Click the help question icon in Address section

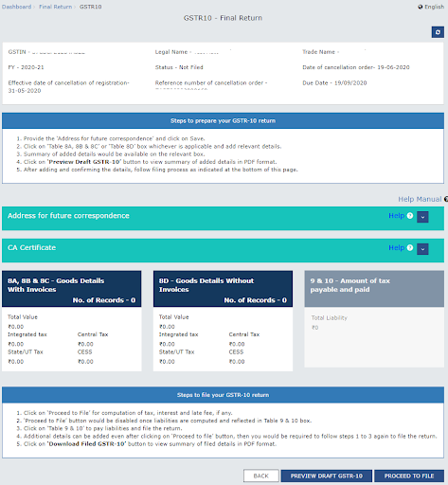tap(410, 216)
